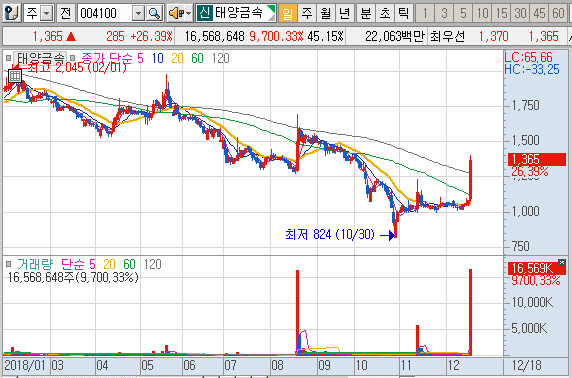The height and width of the screenshot is (378, 572).
Task: Click the current price 1,365 in the quote bar
Action: pyautogui.click(x=47, y=36)
